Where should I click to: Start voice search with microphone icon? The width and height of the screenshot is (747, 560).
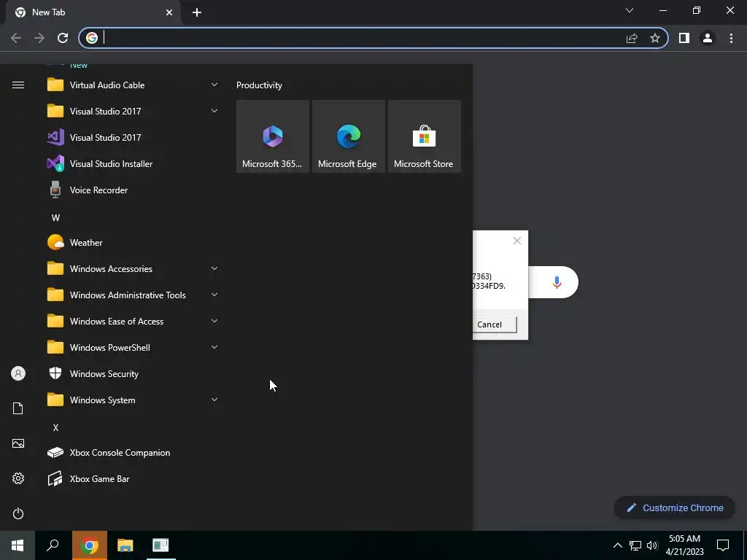coord(557,282)
